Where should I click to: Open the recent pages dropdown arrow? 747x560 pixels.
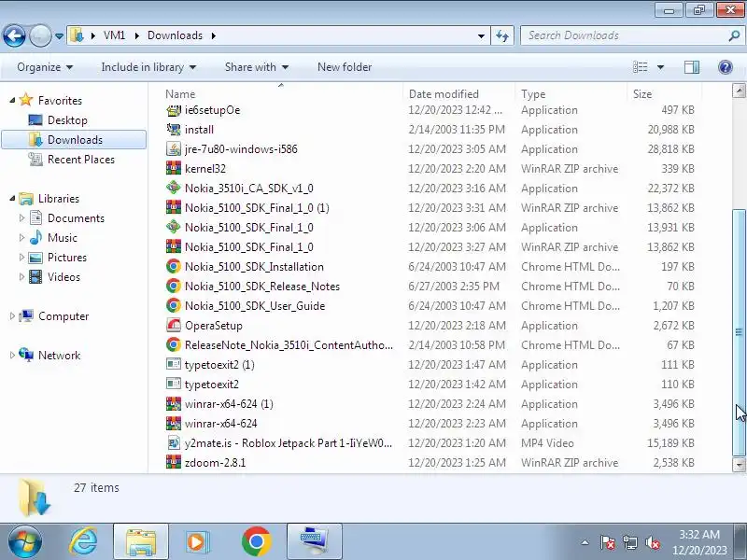coord(59,36)
